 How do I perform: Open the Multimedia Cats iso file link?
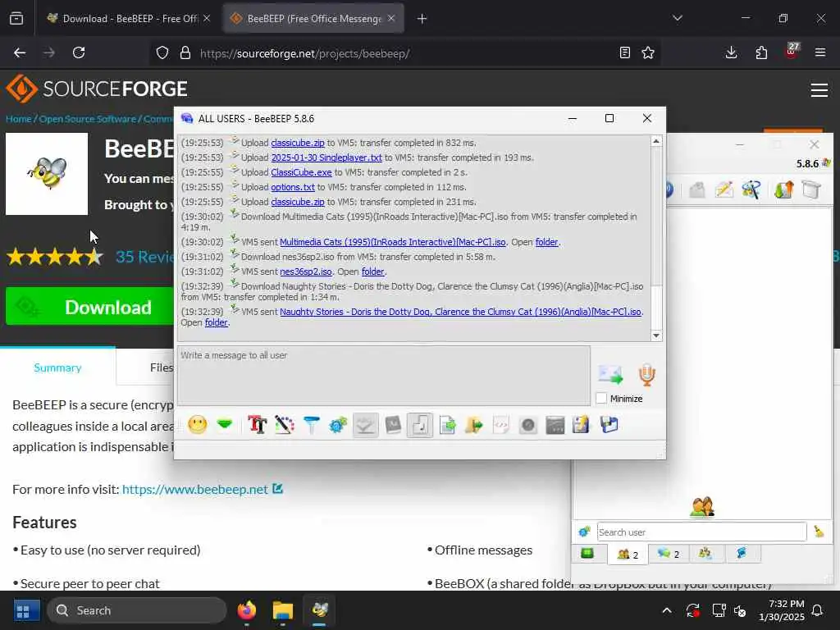[x=393, y=242]
